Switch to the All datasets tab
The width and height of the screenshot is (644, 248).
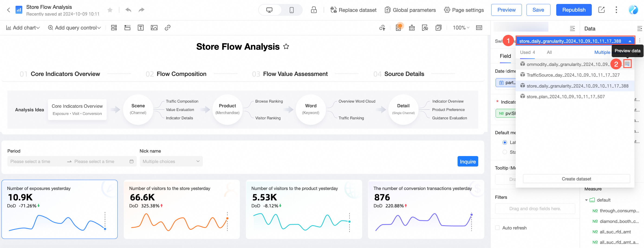549,52
